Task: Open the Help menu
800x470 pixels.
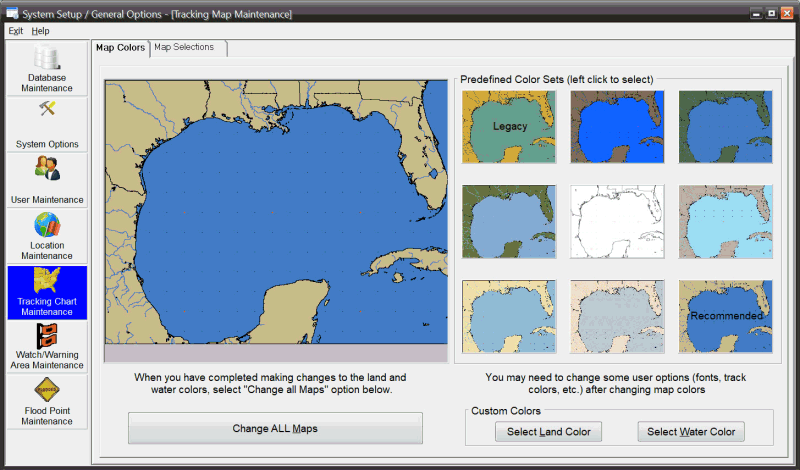Action: pyautogui.click(x=40, y=31)
